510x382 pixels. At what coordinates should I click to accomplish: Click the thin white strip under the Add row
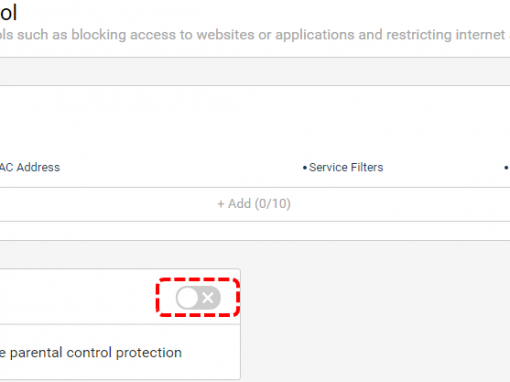(x=255, y=231)
